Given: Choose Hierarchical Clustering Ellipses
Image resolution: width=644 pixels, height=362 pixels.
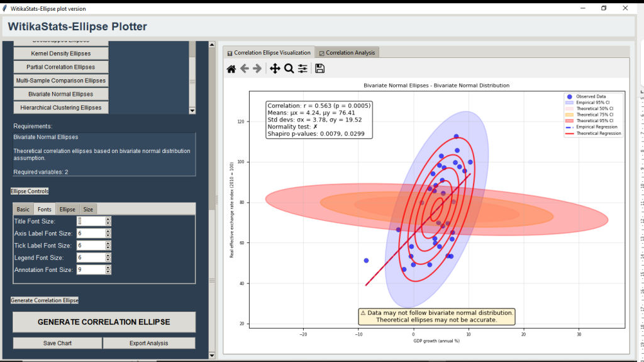Looking at the screenshot, I should click(61, 108).
